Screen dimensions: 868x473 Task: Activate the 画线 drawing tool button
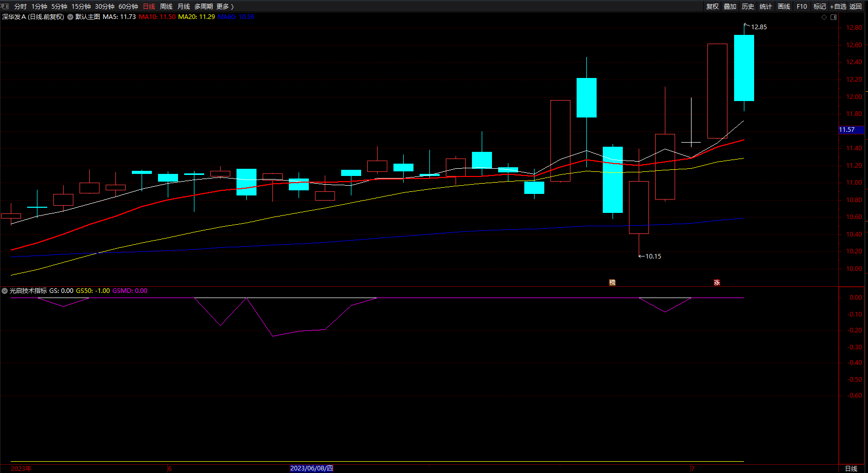(x=784, y=7)
